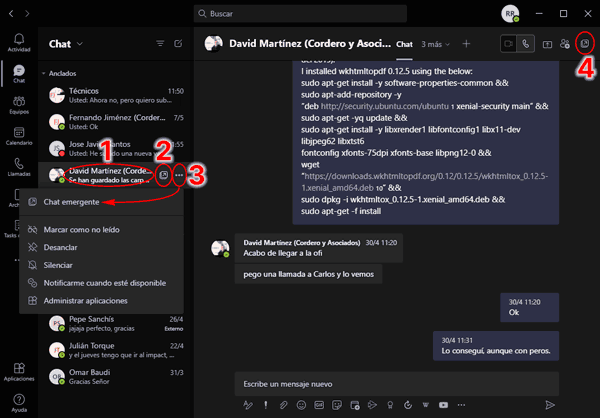The width and height of the screenshot is (600, 418).
Task: Expand the '3 más' tabs dropdown
Action: tap(435, 44)
